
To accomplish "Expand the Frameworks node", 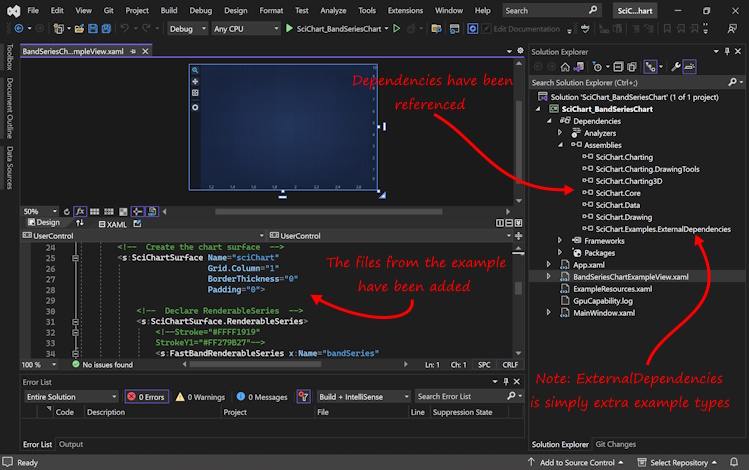I will pos(560,241).
